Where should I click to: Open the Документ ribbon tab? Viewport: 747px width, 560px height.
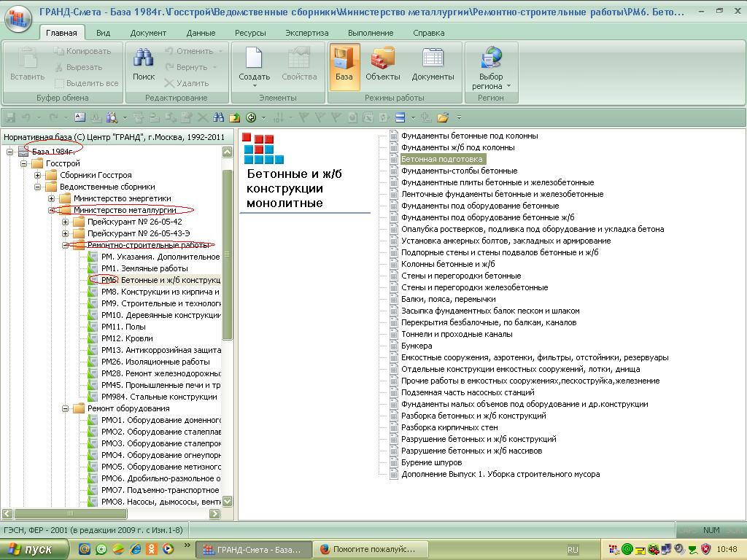(148, 33)
